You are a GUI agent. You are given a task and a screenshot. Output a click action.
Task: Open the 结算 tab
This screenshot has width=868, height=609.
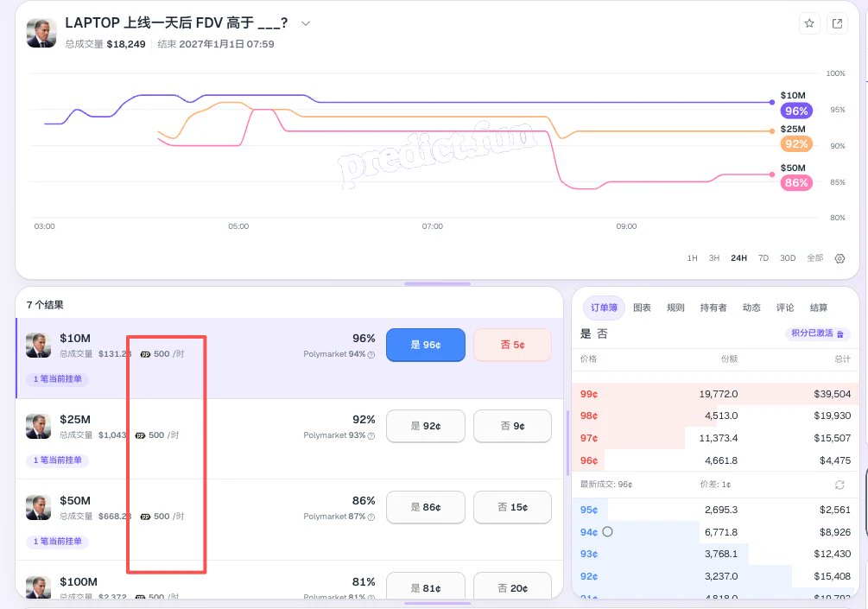click(x=819, y=308)
